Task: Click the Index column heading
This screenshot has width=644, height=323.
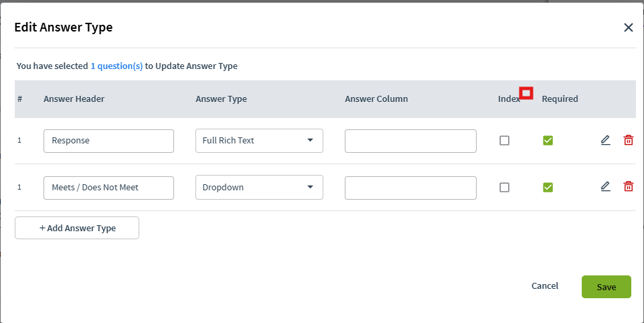Action: coord(509,99)
